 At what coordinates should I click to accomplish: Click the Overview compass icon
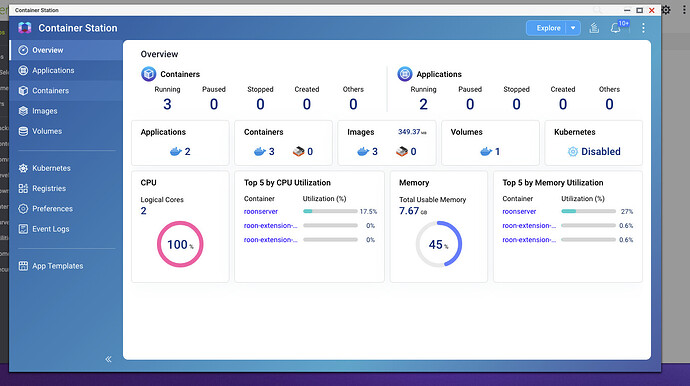pos(23,50)
